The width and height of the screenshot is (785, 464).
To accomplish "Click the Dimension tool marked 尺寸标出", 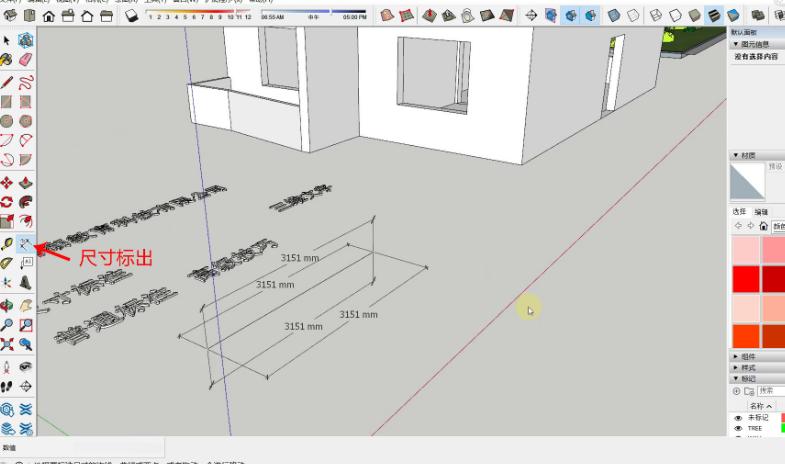I will pos(25,244).
